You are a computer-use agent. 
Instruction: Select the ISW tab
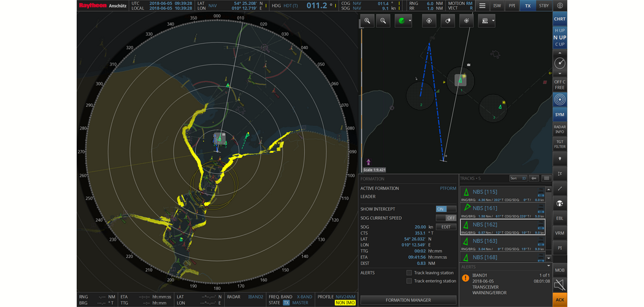pos(497,6)
